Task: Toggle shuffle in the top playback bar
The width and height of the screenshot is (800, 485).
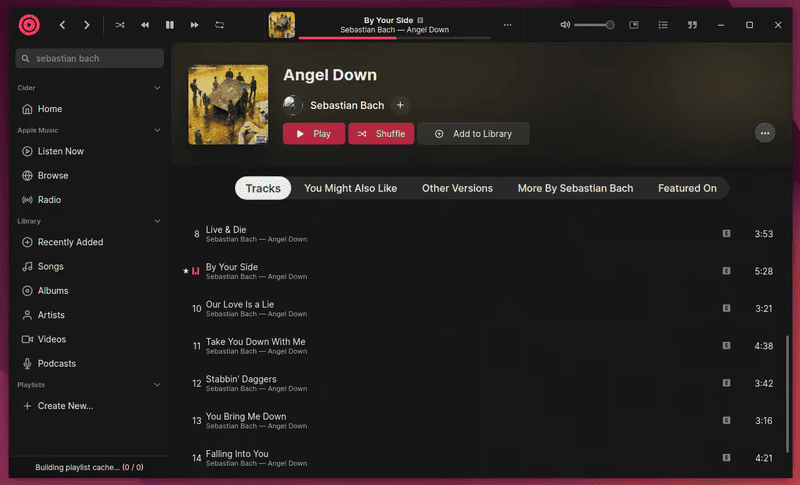Action: pos(120,24)
